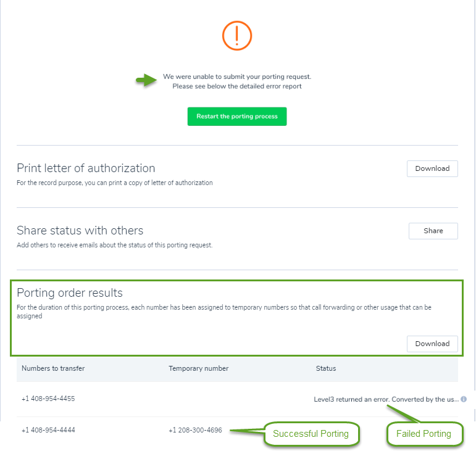476x451 pixels.
Task: Restart the porting process
Action: click(237, 117)
